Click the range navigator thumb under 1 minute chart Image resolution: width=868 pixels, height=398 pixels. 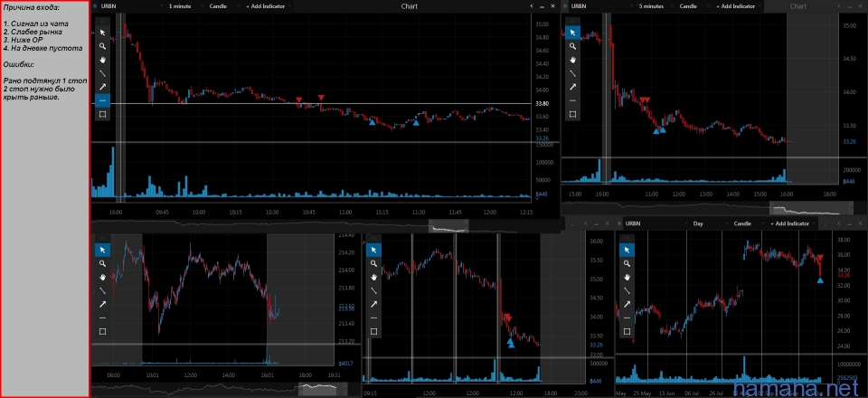click(x=449, y=226)
